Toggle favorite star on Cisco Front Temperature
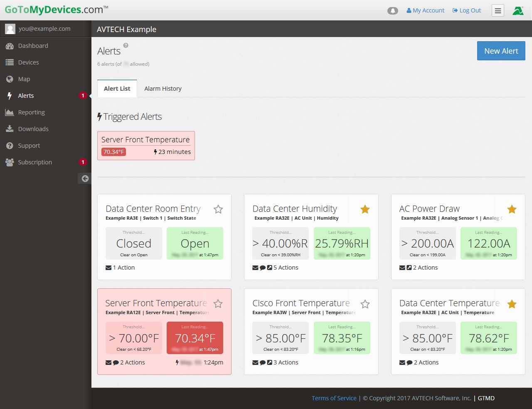This screenshot has width=532, height=409. 365,304
